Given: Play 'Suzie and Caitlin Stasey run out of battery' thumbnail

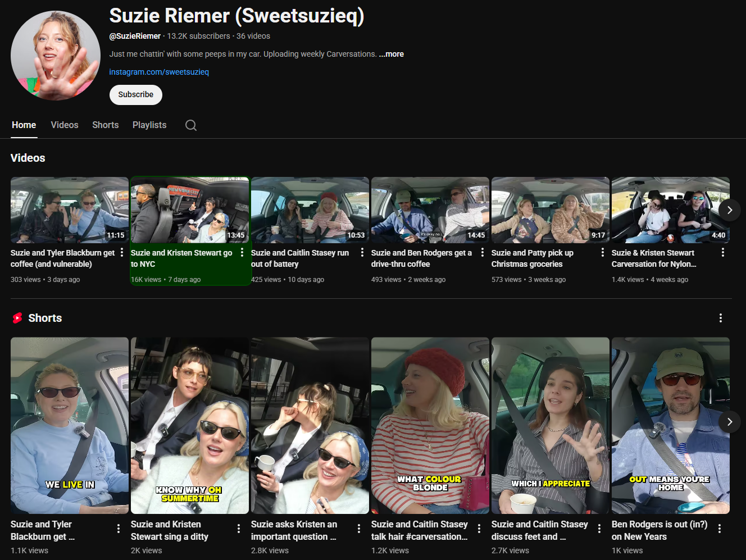Looking at the screenshot, I should [310, 210].
